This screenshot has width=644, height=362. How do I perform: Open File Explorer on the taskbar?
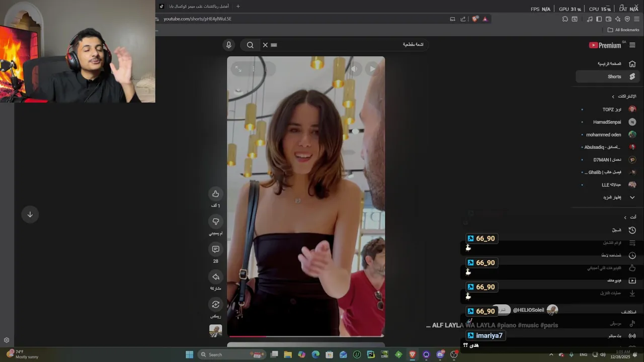(288, 354)
